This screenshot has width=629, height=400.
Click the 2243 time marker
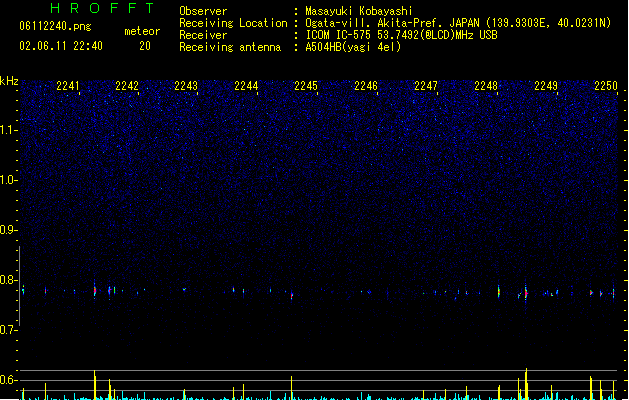click(186, 86)
